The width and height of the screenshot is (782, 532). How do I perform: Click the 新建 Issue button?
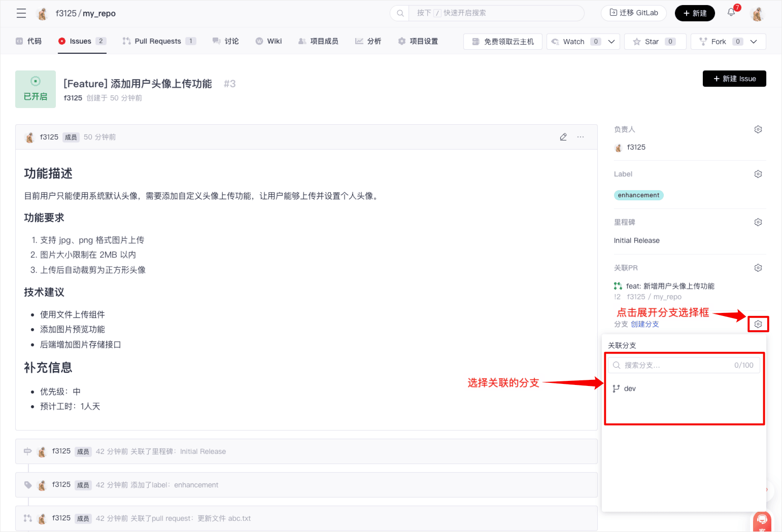point(734,79)
